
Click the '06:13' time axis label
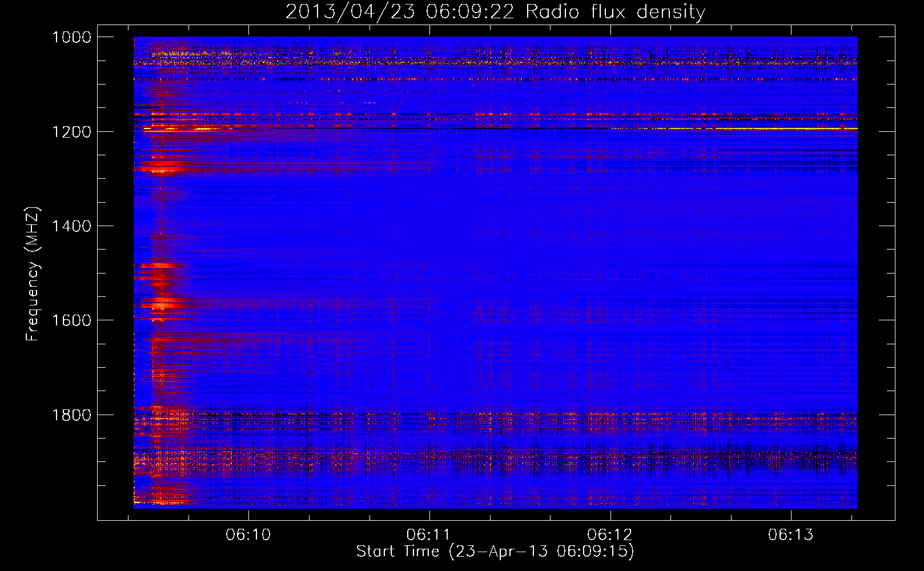click(x=791, y=535)
